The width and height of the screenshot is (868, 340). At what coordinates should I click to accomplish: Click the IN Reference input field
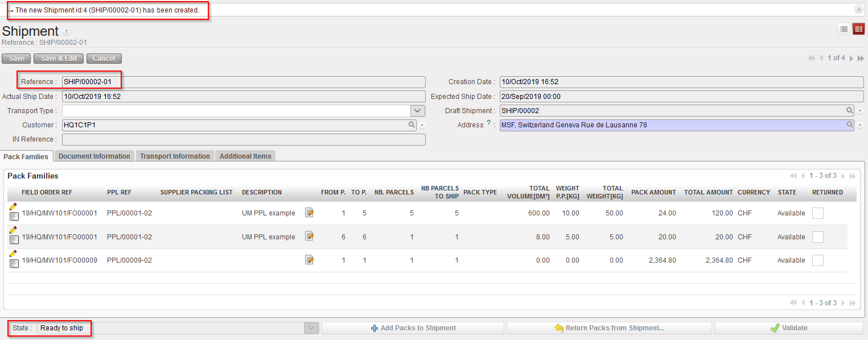click(x=244, y=139)
